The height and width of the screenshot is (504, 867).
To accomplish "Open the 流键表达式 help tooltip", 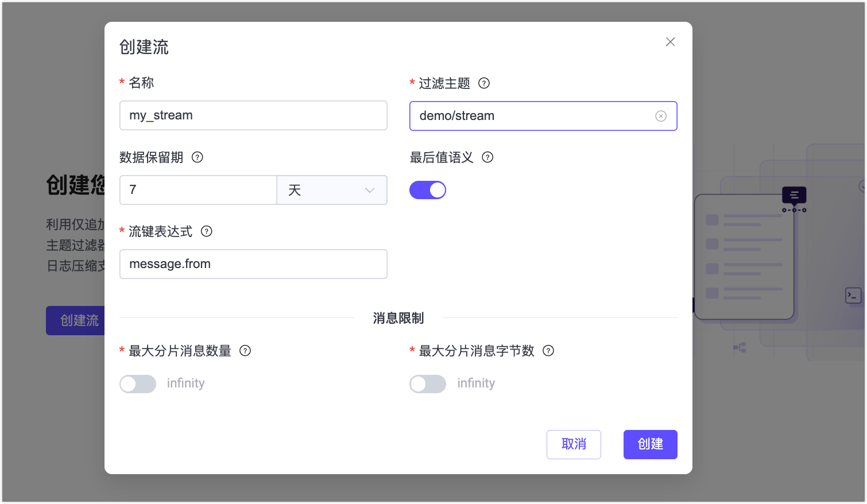I will point(206,231).
